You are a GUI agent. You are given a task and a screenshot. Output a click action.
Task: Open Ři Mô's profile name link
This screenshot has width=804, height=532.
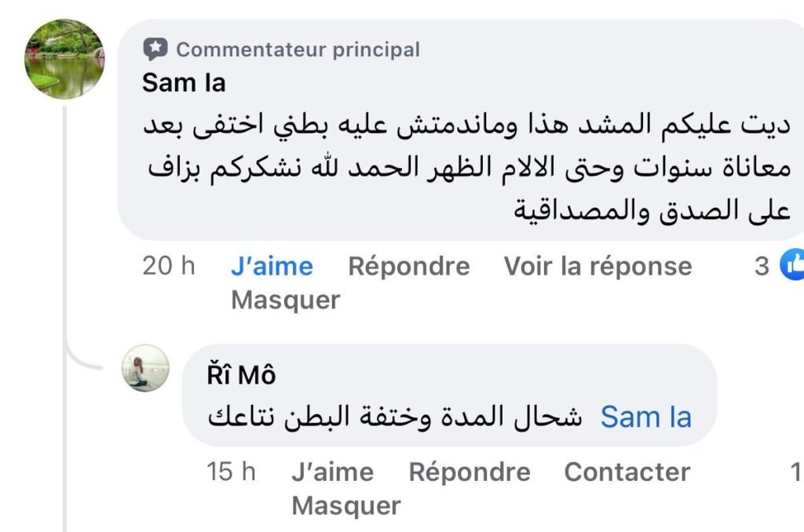click(x=241, y=376)
